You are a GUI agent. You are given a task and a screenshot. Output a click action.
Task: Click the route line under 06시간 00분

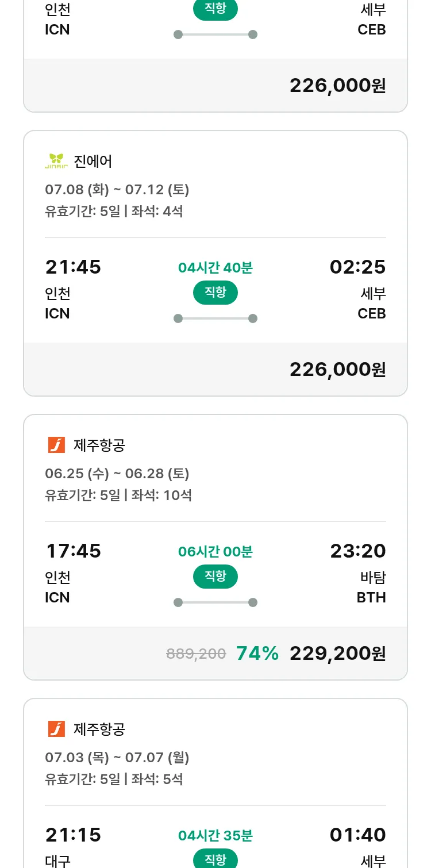(x=215, y=602)
